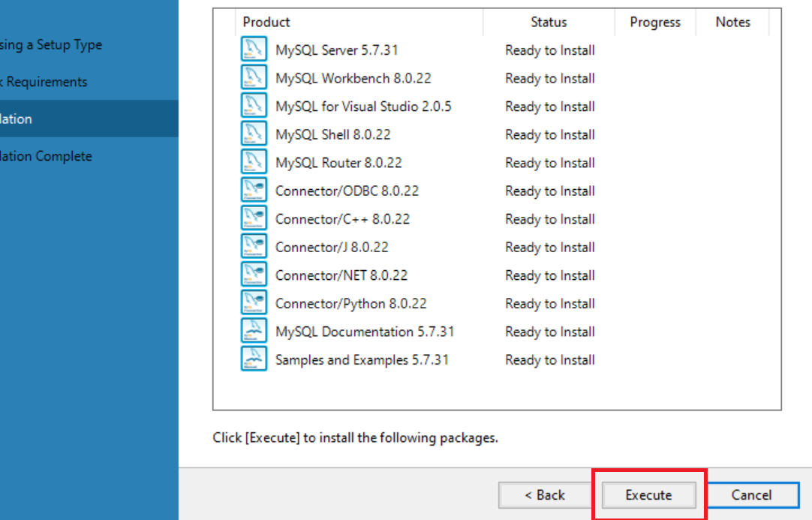Click Ready to Install status for Samples and Examples
812x520 pixels.
coord(550,359)
